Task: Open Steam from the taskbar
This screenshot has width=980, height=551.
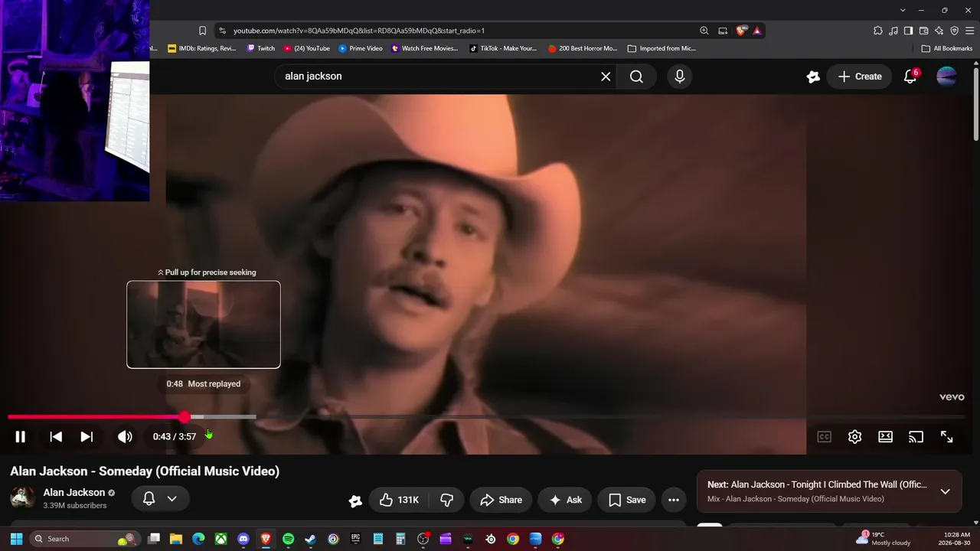Action: (310, 539)
